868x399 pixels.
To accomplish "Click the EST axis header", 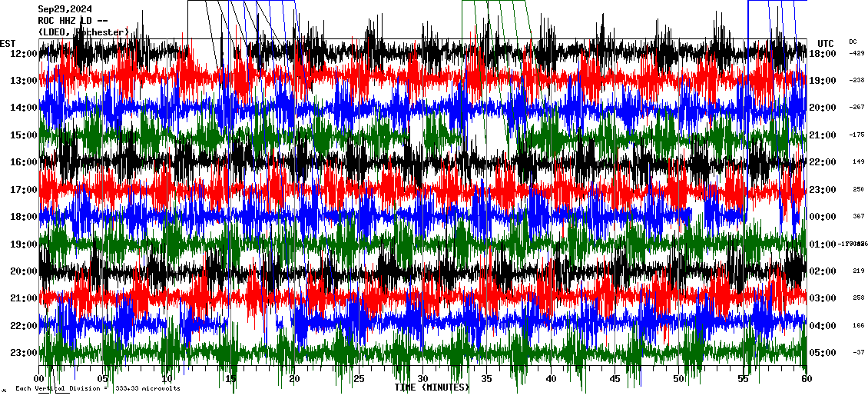I will tap(8, 43).
